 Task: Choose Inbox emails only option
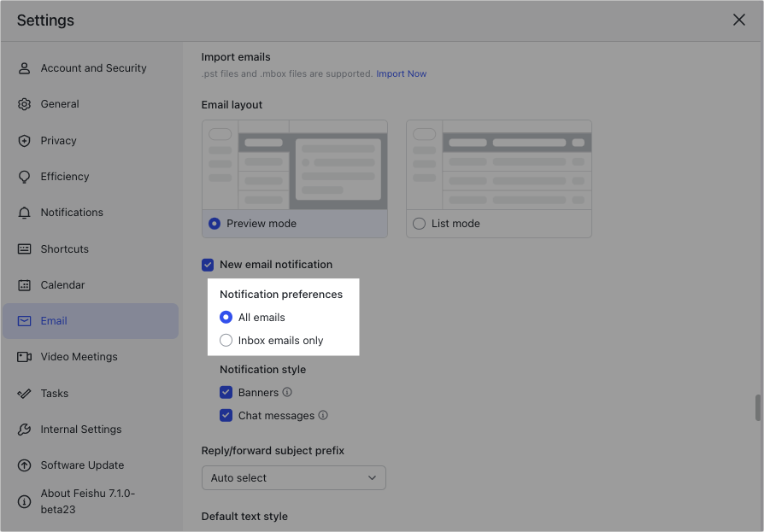tap(226, 340)
